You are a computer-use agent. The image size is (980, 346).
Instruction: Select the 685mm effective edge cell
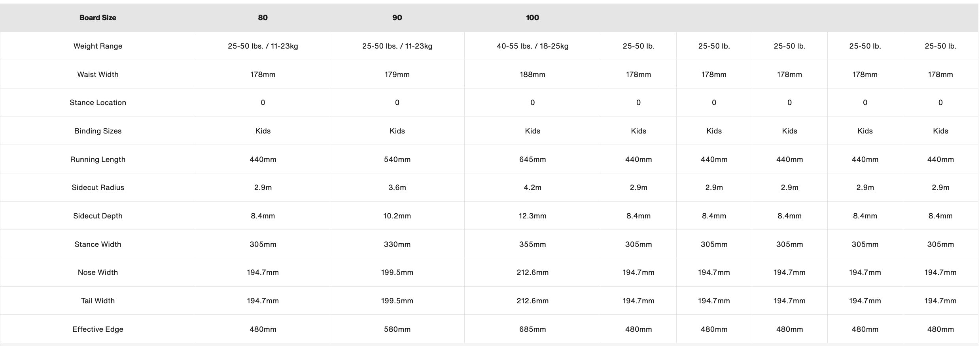pos(532,329)
